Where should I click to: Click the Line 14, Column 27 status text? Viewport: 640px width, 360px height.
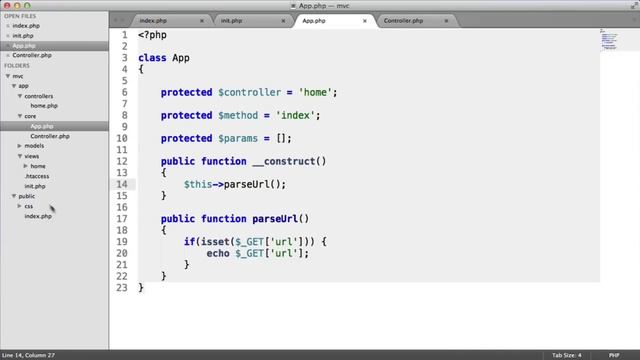(29, 355)
